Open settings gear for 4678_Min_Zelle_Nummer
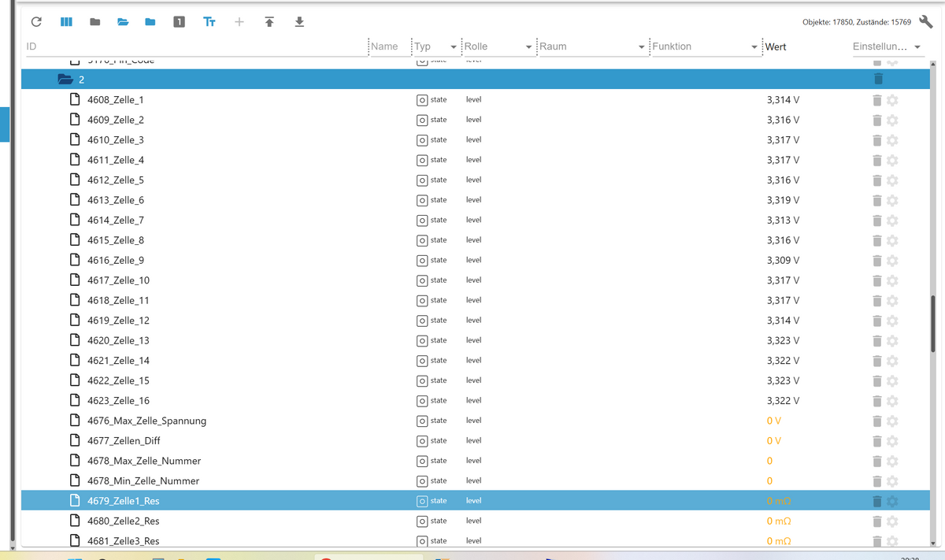Viewport: 945px width, 560px height. 892,481
